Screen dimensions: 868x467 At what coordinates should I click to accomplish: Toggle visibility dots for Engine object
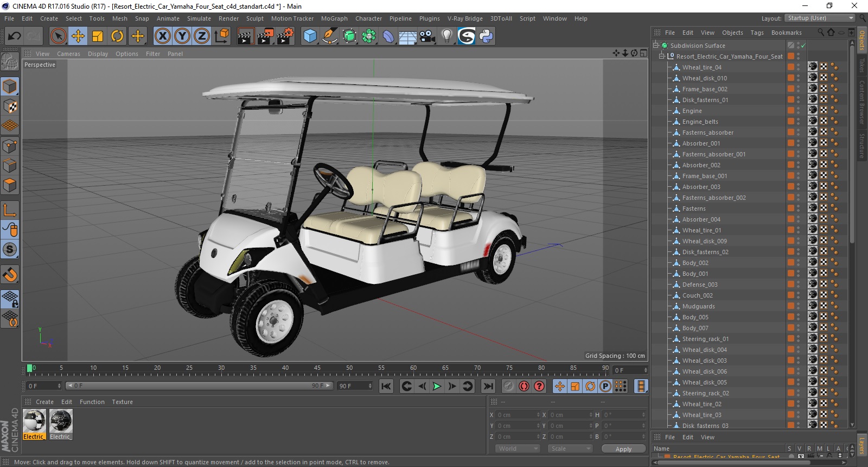(798, 111)
